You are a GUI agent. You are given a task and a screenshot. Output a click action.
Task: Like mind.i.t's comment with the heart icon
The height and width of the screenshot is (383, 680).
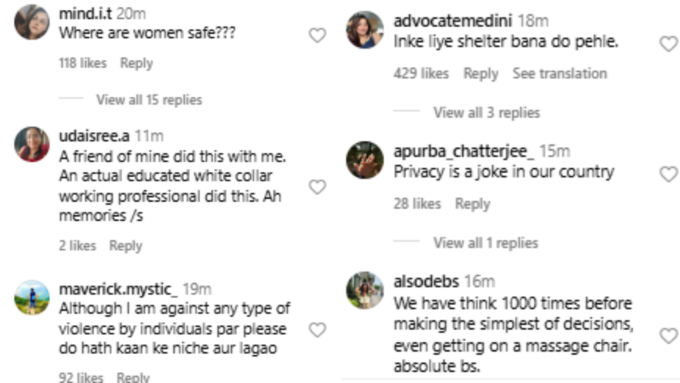tap(317, 35)
